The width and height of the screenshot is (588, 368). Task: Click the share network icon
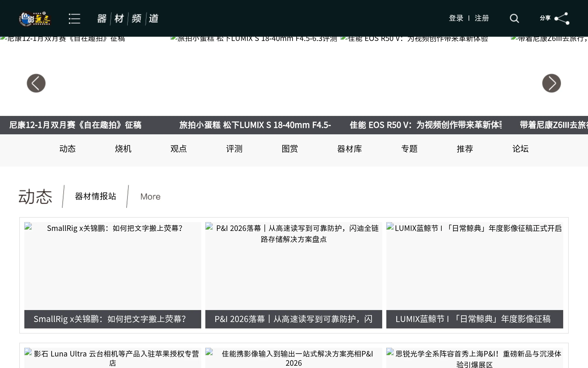pos(562,18)
